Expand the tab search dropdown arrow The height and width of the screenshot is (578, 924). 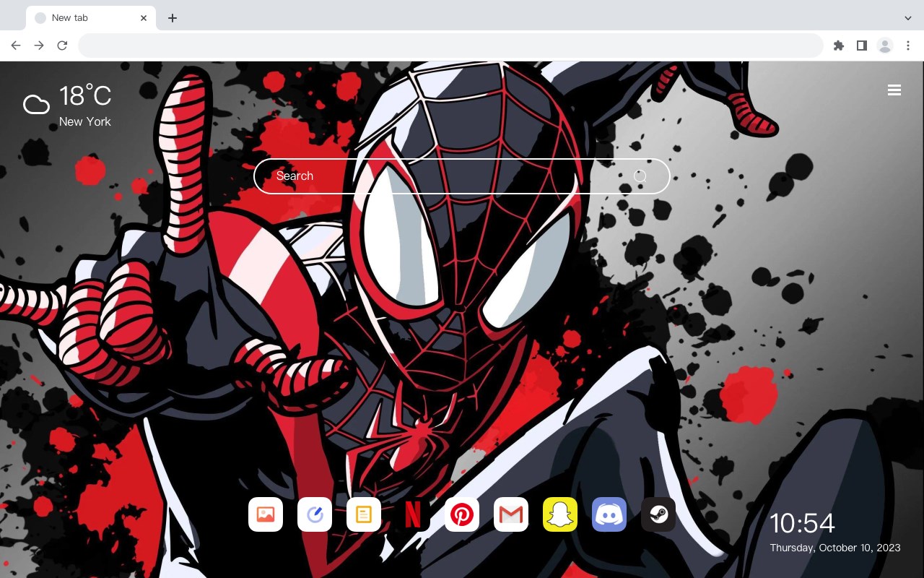click(x=907, y=18)
